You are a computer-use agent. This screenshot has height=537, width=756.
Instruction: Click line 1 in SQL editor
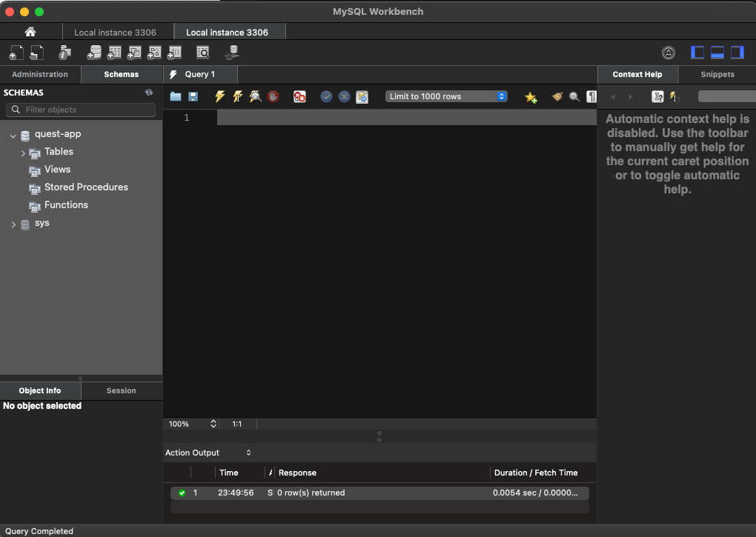click(406, 118)
